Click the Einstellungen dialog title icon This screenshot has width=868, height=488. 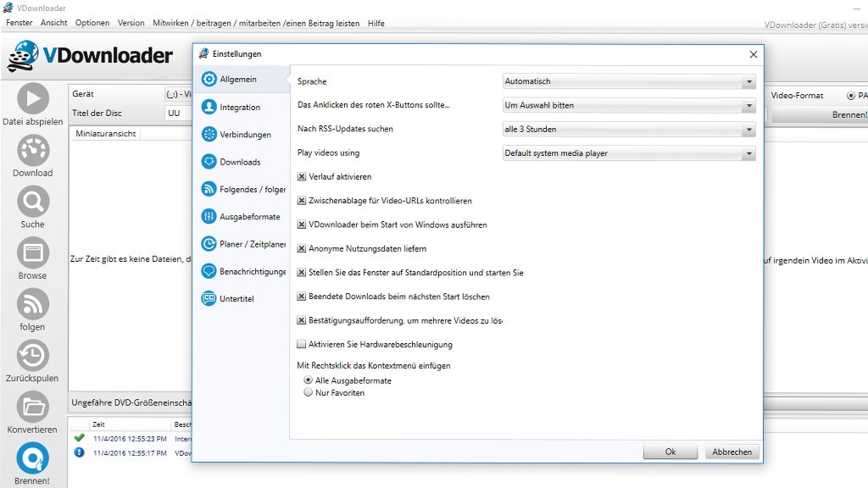coord(203,53)
